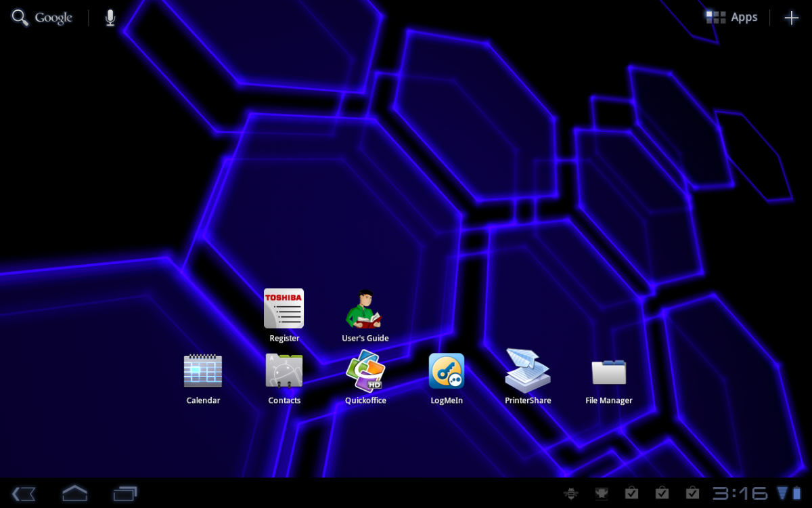Open the Apps drawer
Image resolution: width=812 pixels, height=508 pixels.
[x=731, y=17]
